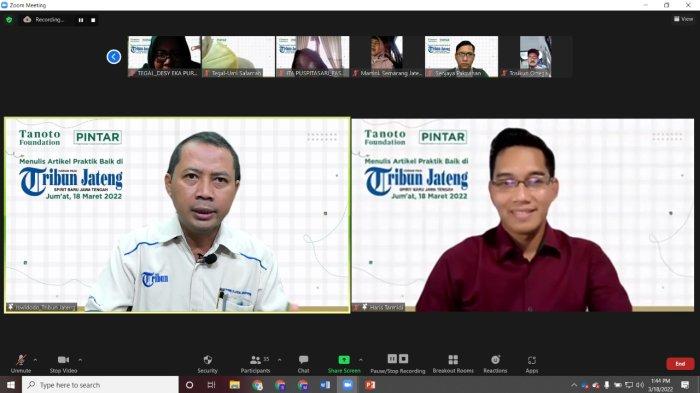Open Breakout Rooms
The width and height of the screenshot is (700, 393).
pyautogui.click(x=453, y=364)
